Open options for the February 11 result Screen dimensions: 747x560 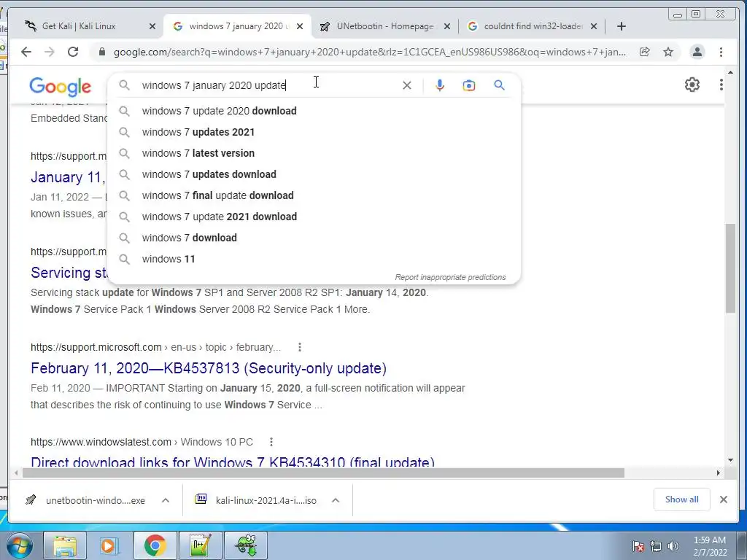coord(300,347)
